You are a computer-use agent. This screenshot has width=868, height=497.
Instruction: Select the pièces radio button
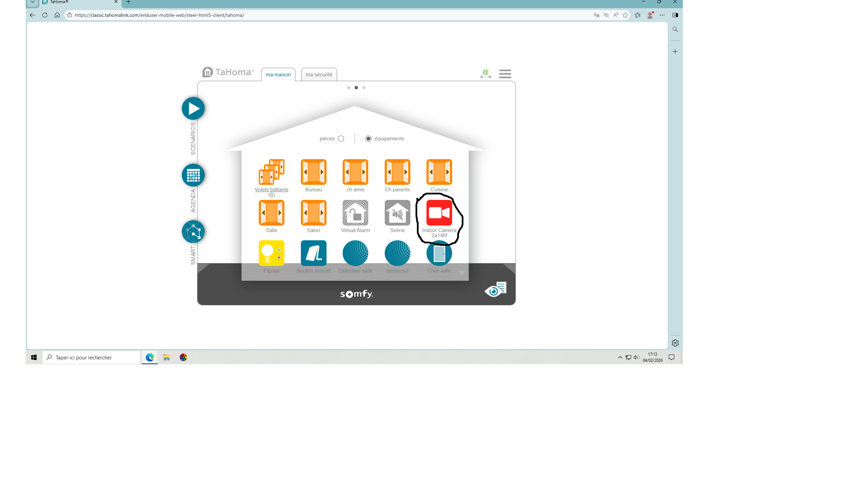(x=341, y=139)
